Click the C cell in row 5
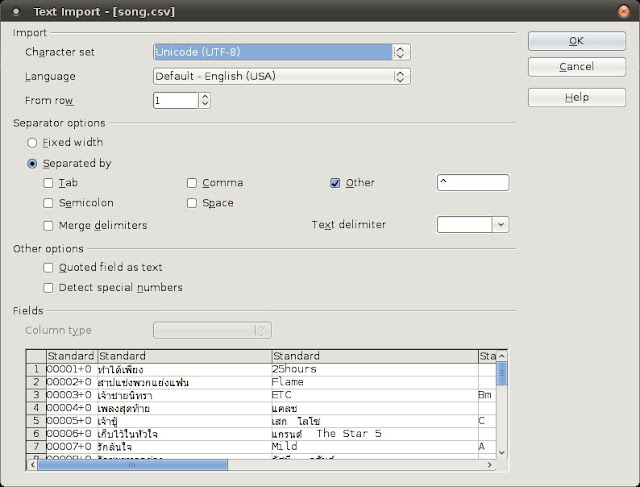 pyautogui.click(x=487, y=421)
